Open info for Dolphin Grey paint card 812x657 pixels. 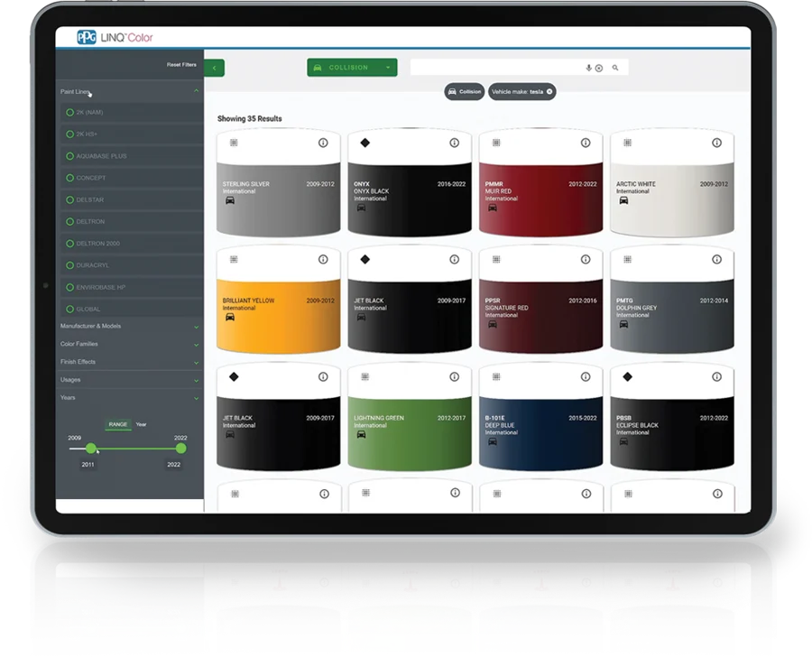(716, 259)
